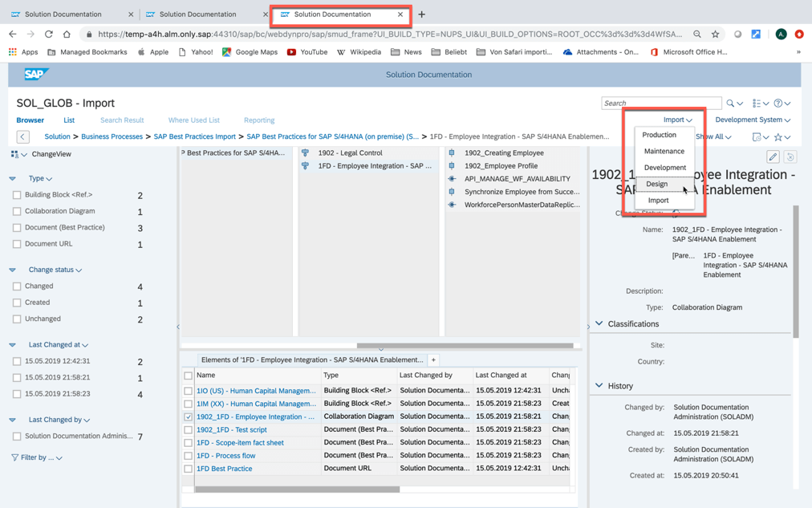The height and width of the screenshot is (508, 812).
Task: Go to the browser home icon
Action: pyautogui.click(x=67, y=35)
